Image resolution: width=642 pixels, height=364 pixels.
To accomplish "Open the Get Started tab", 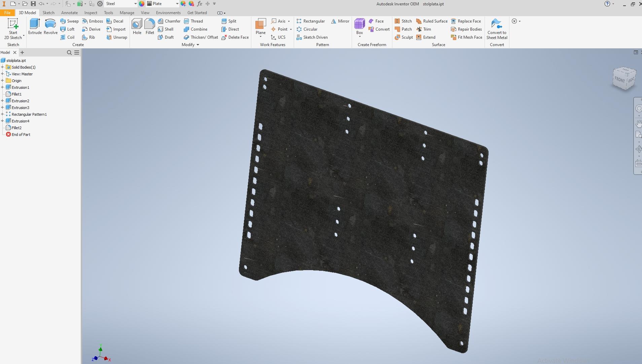I will pyautogui.click(x=197, y=12).
